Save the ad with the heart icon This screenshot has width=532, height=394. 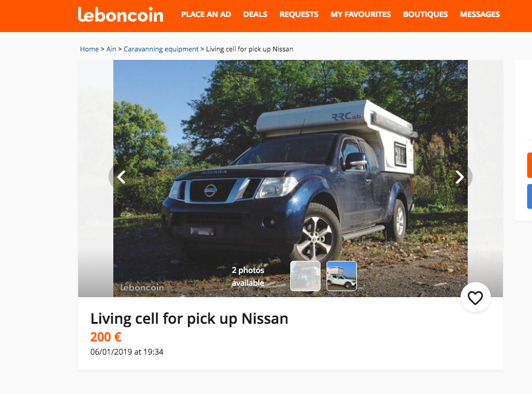pyautogui.click(x=475, y=297)
